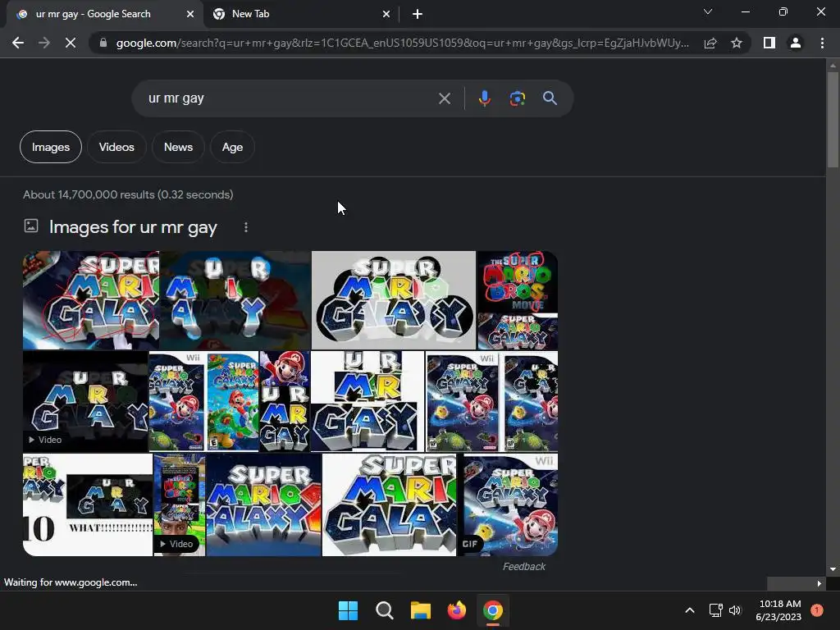The width and height of the screenshot is (840, 630).
Task: Clear the search box text
Action: click(x=444, y=98)
